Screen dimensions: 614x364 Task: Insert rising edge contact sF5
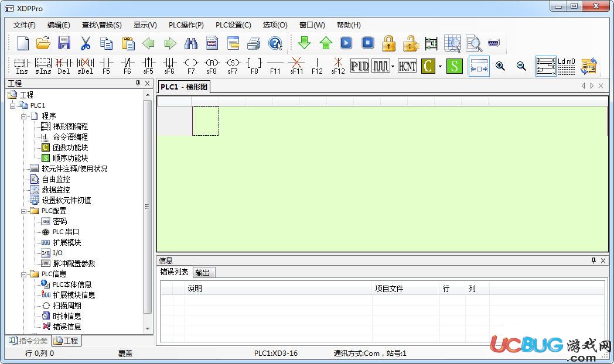coord(148,66)
